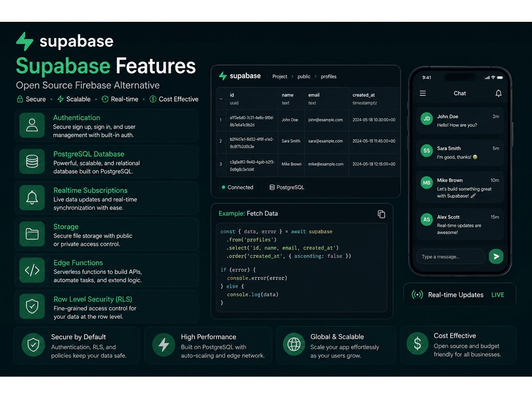
Task: Click the Scalable bolt icon
Action: (x=61, y=99)
